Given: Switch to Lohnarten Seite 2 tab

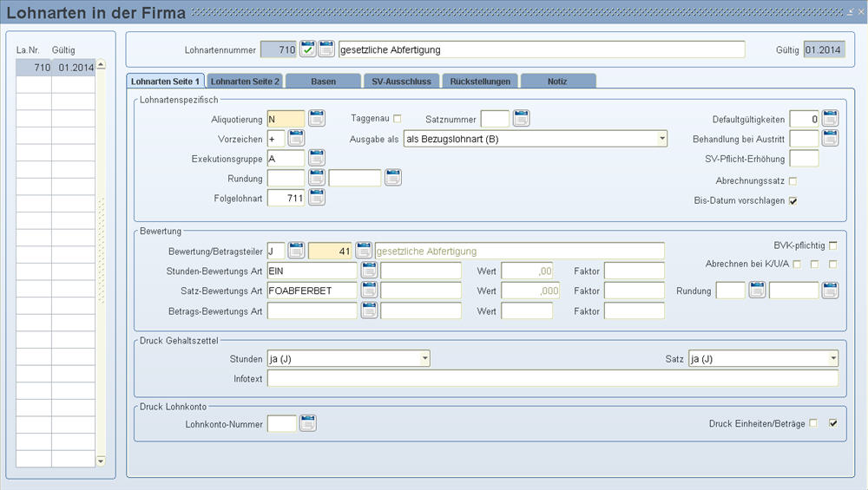Looking at the screenshot, I should (x=245, y=81).
